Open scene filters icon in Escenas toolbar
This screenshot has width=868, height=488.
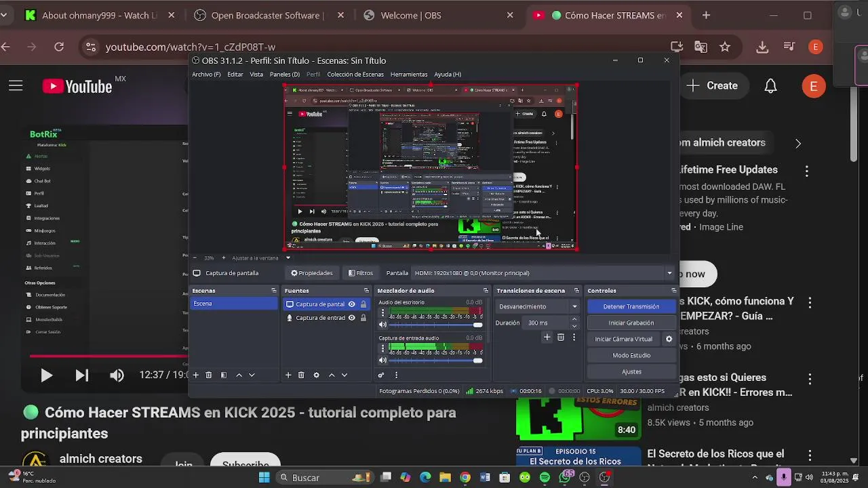coord(224,375)
